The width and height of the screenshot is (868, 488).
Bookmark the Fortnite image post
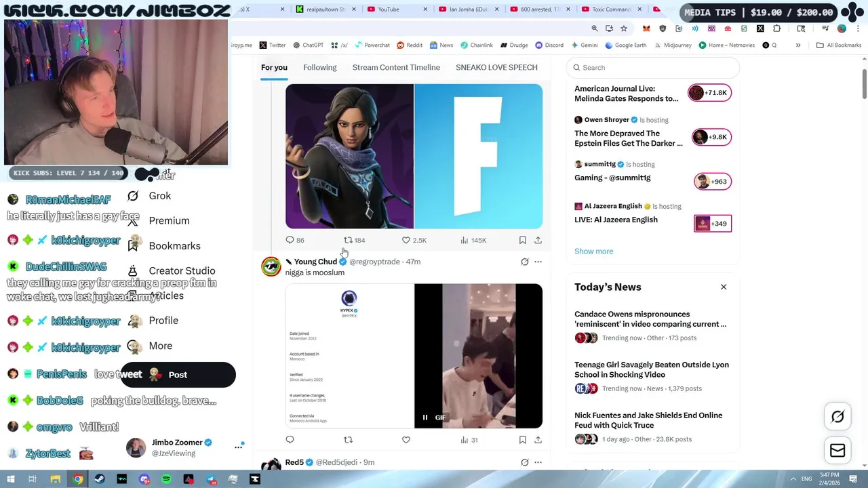(x=522, y=240)
